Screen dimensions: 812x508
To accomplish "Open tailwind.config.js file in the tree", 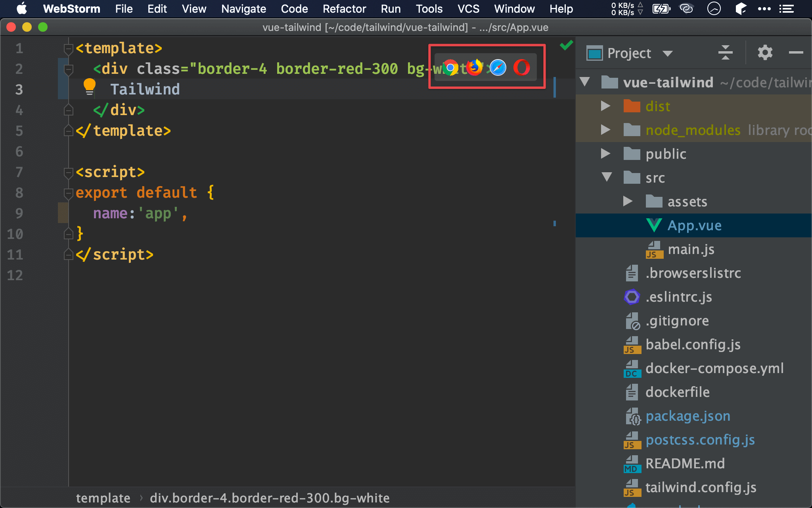I will (x=701, y=487).
